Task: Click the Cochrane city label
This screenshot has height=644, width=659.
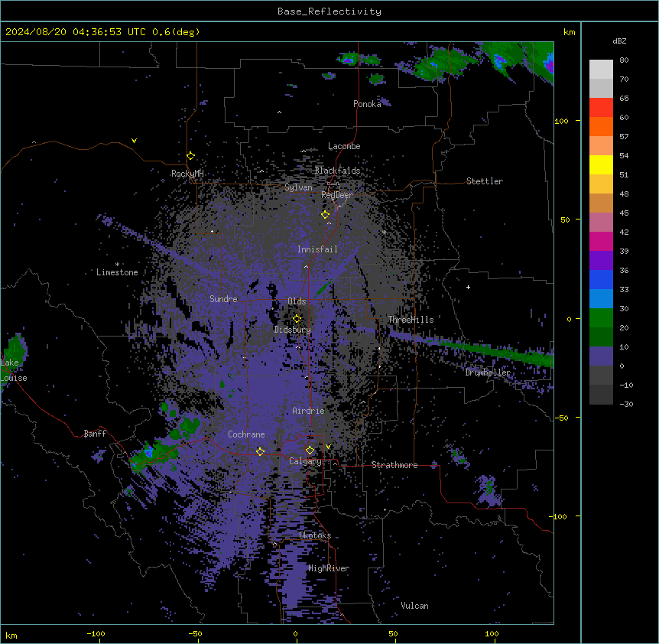Action: click(246, 434)
